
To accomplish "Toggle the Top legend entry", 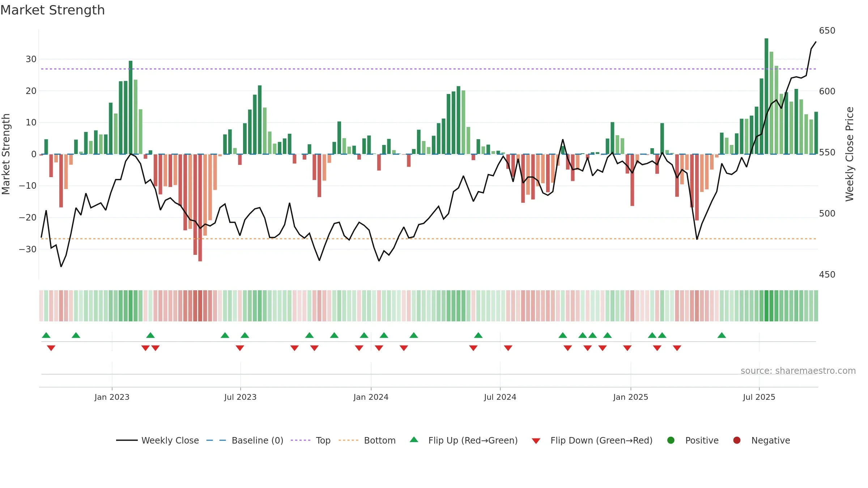I will (x=311, y=440).
